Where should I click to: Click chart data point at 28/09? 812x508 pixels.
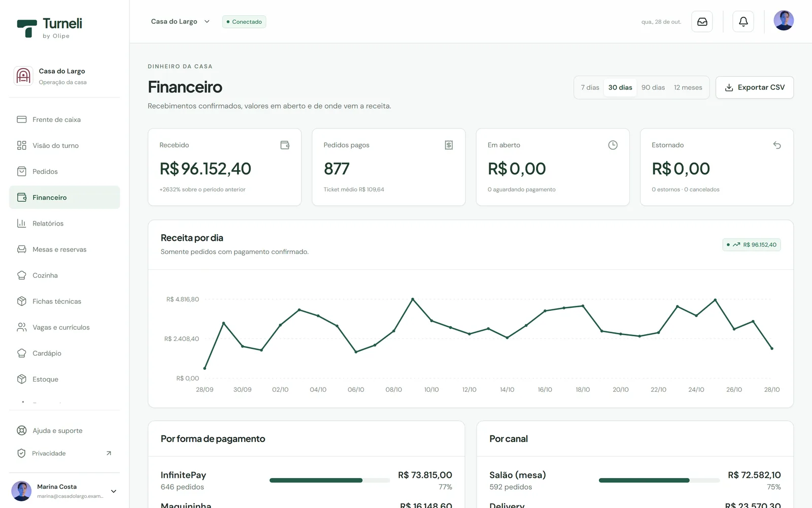tap(205, 368)
